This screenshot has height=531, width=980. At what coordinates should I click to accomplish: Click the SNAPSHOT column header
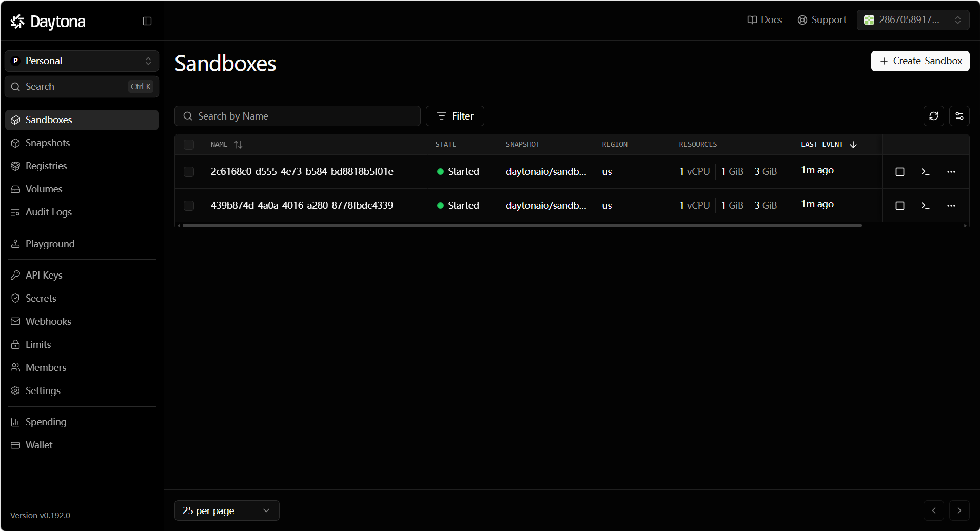523,145
